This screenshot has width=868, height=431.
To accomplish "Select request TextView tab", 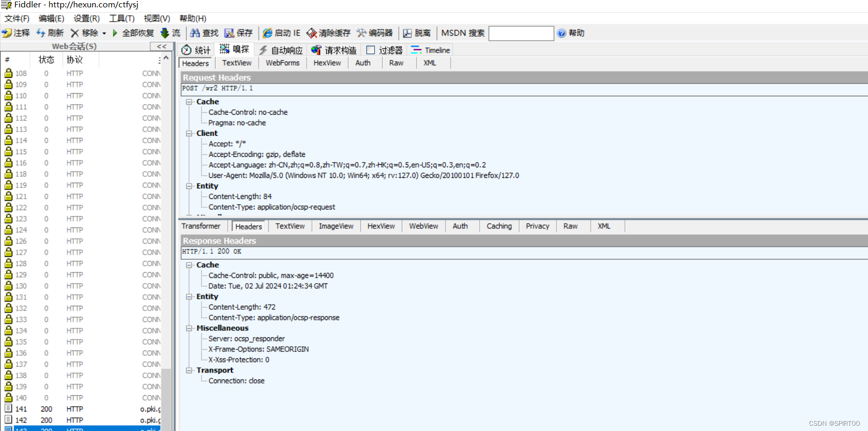I will [237, 63].
